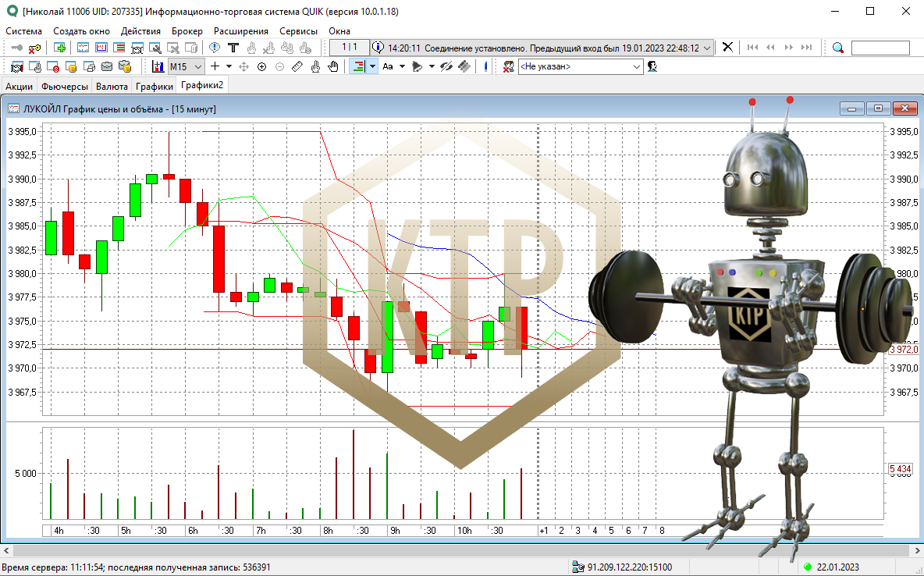Open the trades table icon with red dots

pyautogui.click(x=101, y=48)
